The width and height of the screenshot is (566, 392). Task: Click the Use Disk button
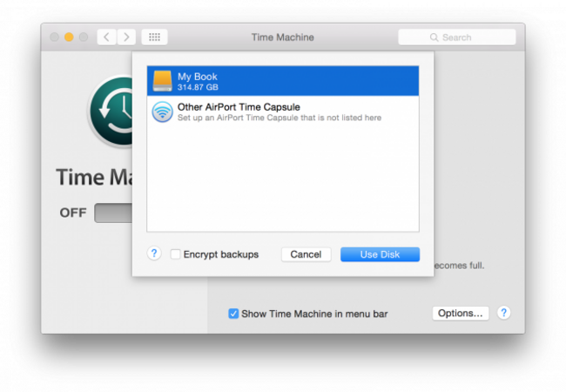pos(381,254)
